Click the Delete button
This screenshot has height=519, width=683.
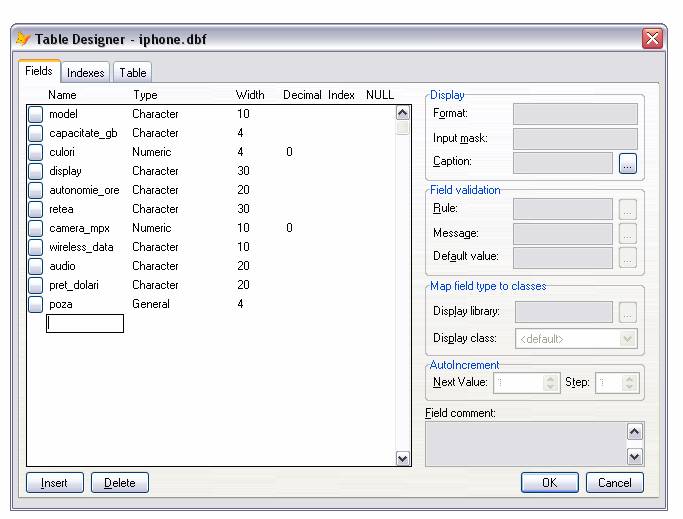click(x=119, y=483)
